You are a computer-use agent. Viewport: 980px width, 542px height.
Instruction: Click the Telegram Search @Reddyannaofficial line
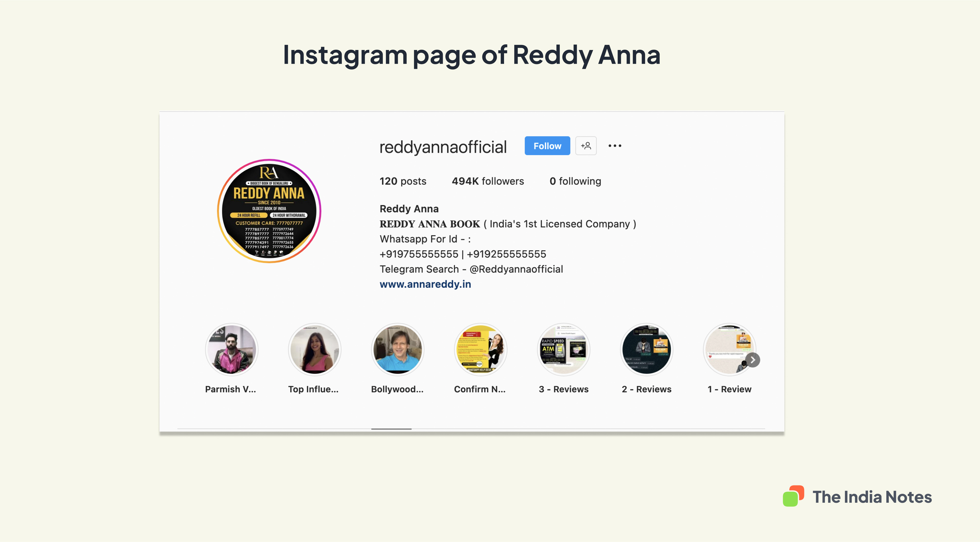click(x=471, y=270)
